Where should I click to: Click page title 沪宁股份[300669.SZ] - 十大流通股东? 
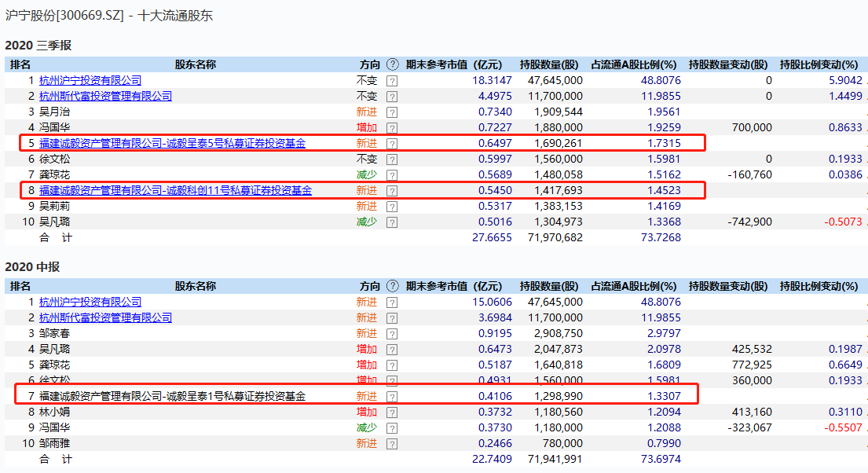click(x=109, y=15)
